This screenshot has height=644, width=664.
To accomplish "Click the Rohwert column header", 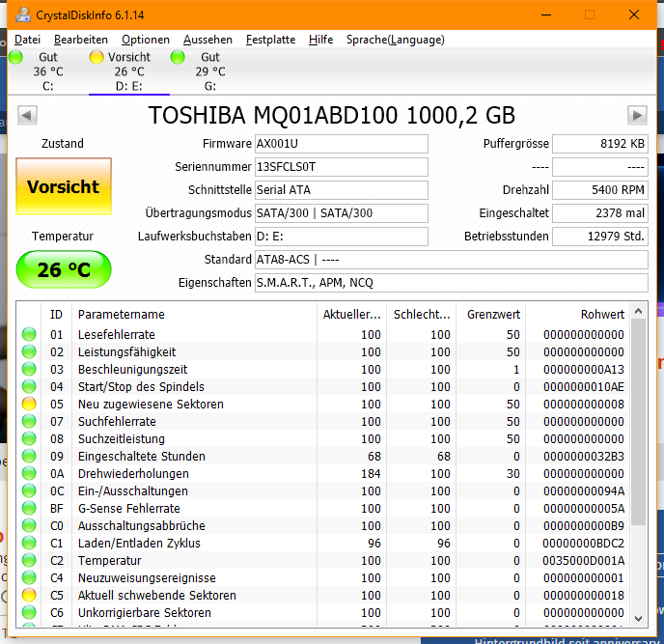I will click(x=578, y=315).
